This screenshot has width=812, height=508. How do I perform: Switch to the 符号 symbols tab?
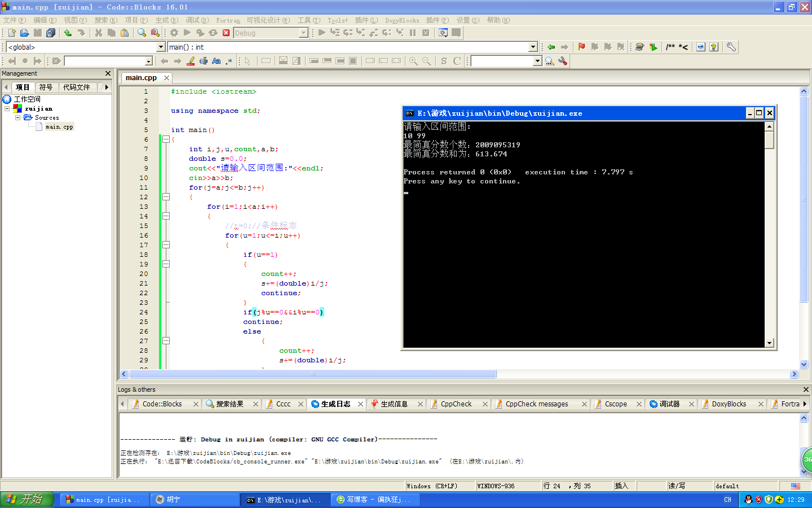pos(46,87)
